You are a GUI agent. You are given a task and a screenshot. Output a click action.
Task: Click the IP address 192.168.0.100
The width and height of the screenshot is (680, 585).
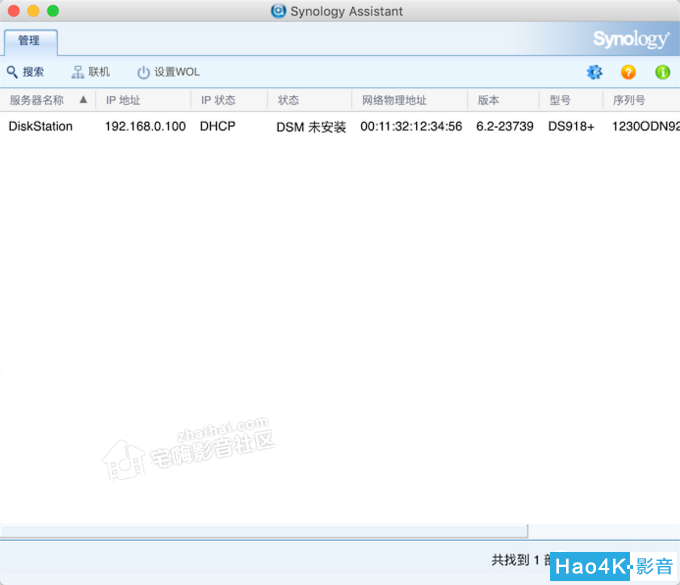(x=145, y=126)
